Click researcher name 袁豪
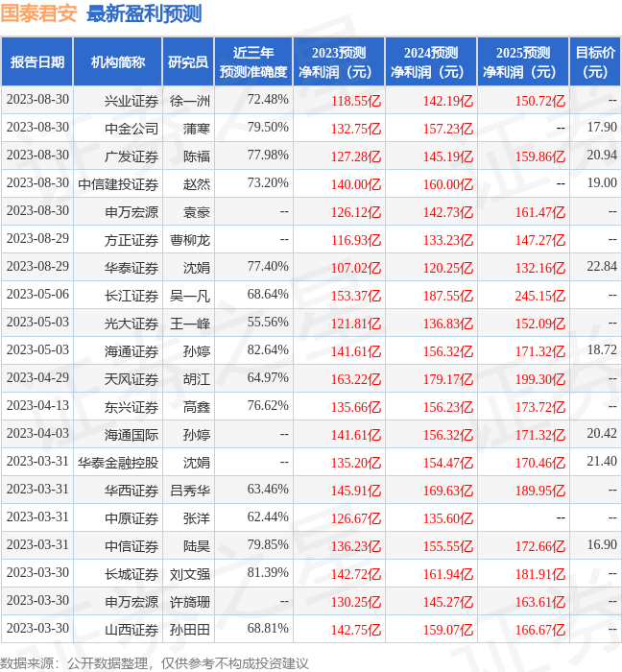Image resolution: width=622 pixels, height=672 pixels. click(197, 212)
